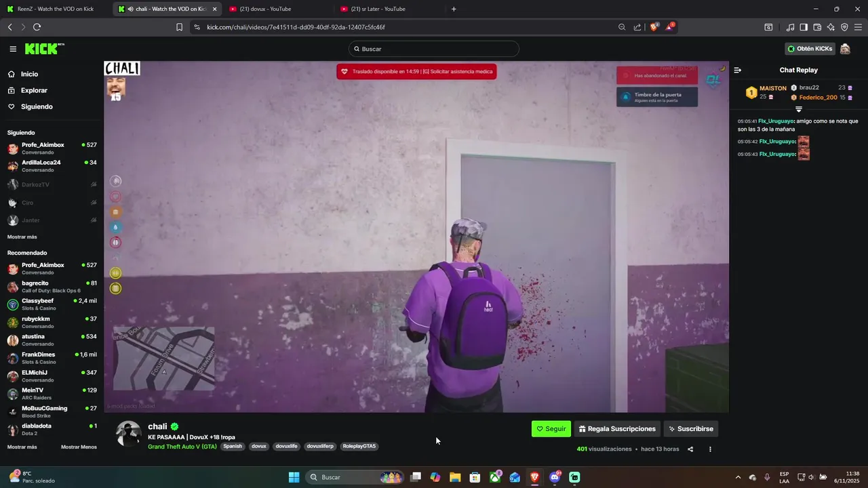This screenshot has height=488, width=868.
Task: Click the Spanish language tag
Action: (x=233, y=447)
